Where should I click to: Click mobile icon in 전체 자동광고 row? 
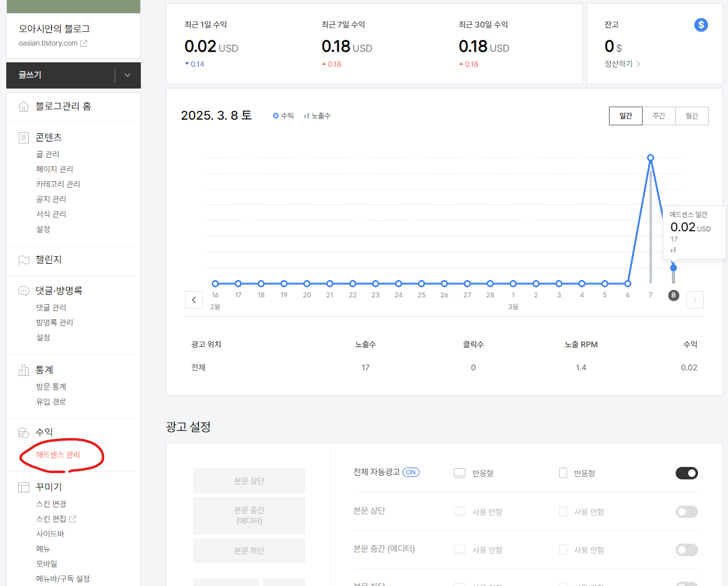point(563,473)
